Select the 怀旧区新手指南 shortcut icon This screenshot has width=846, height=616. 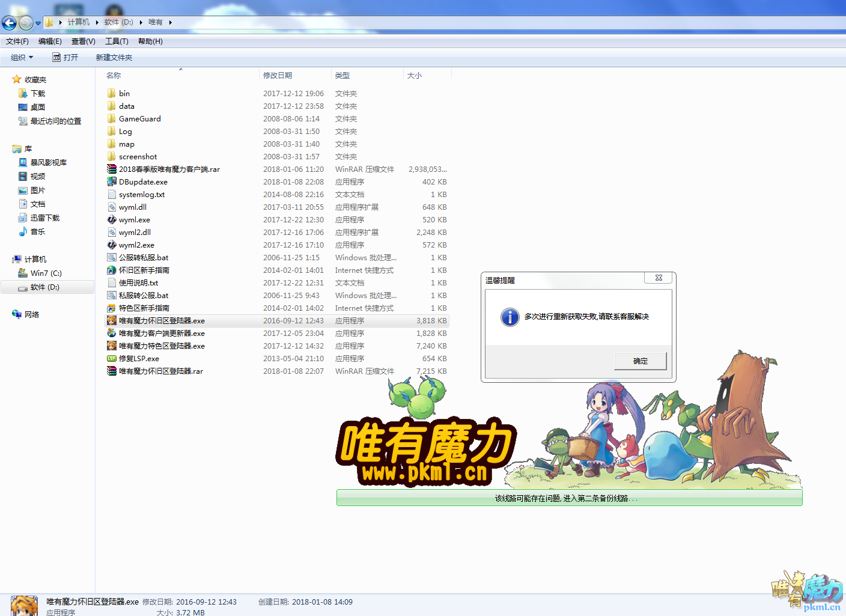tap(112, 270)
